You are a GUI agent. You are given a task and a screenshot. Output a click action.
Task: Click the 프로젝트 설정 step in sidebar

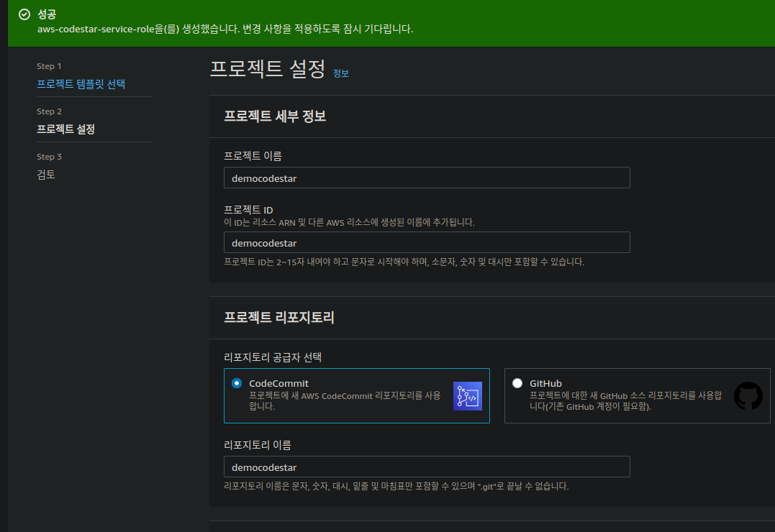(65, 129)
